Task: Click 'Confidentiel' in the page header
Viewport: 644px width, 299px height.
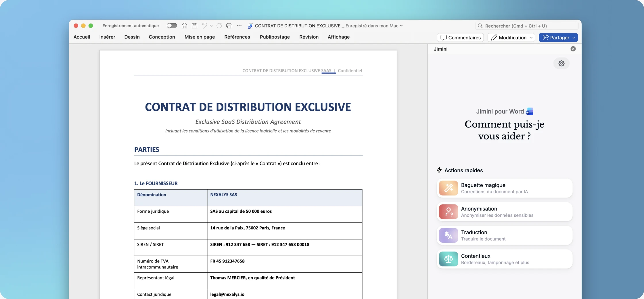Action: tap(350, 71)
